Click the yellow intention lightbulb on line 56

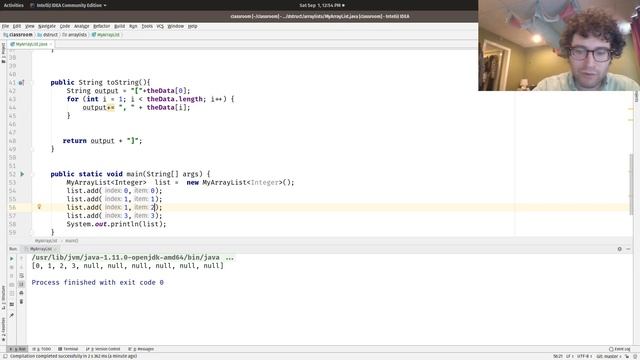[39, 207]
